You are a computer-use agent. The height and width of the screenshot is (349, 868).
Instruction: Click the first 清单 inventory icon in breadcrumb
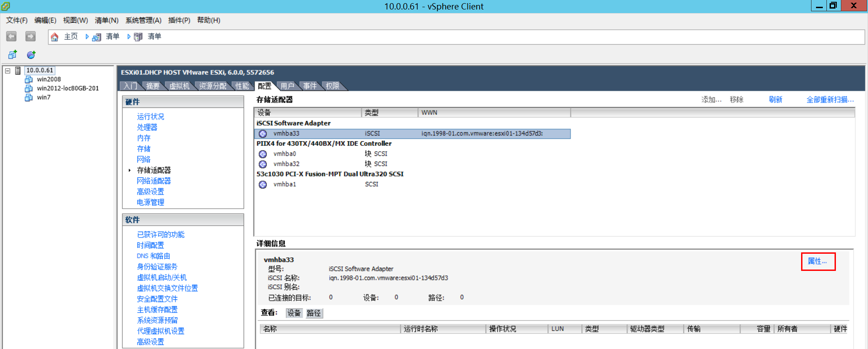pyautogui.click(x=97, y=37)
